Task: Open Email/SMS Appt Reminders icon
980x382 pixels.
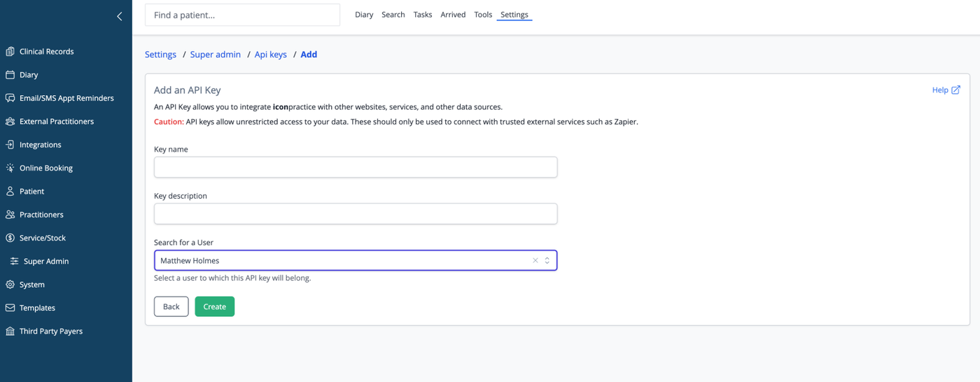Action: coord(10,98)
